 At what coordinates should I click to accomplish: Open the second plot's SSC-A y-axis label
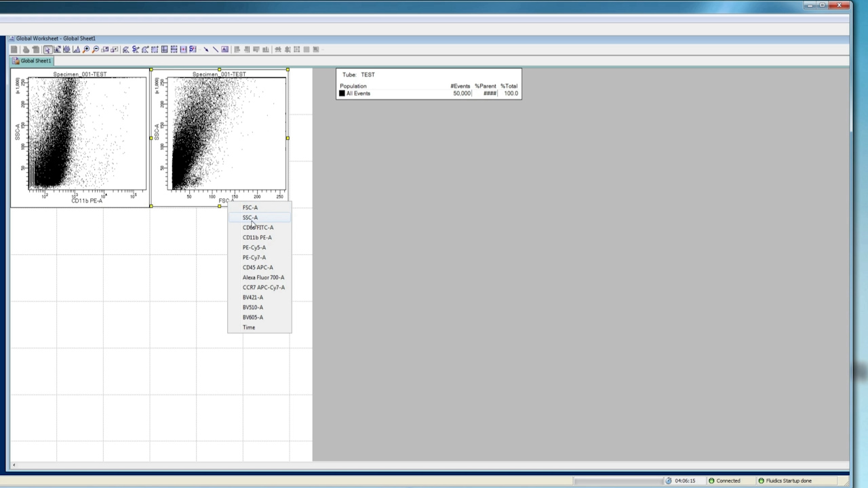(x=157, y=132)
